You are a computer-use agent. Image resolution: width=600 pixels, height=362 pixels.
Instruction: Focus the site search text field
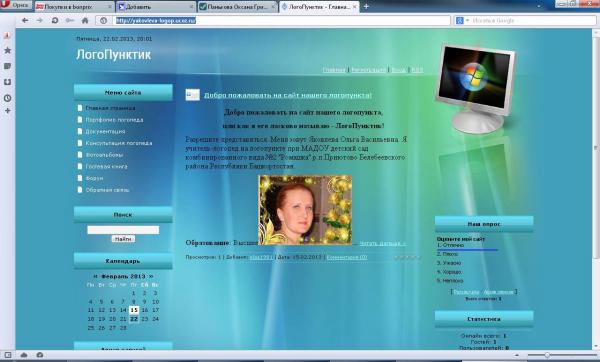click(123, 230)
